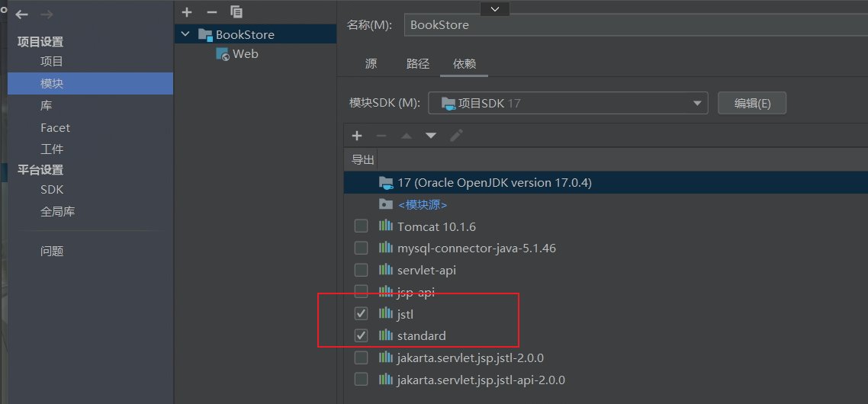Viewport: 868px width, 404px height.
Task: Open 全局库 in sidebar
Action: (58, 212)
